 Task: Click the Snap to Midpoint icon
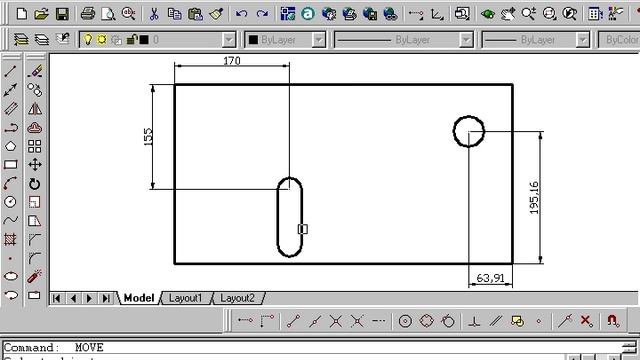(x=314, y=321)
